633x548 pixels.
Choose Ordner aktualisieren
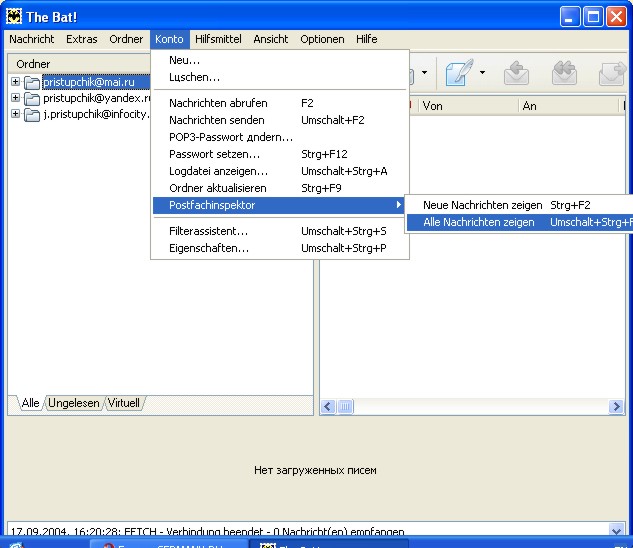click(x=280, y=188)
